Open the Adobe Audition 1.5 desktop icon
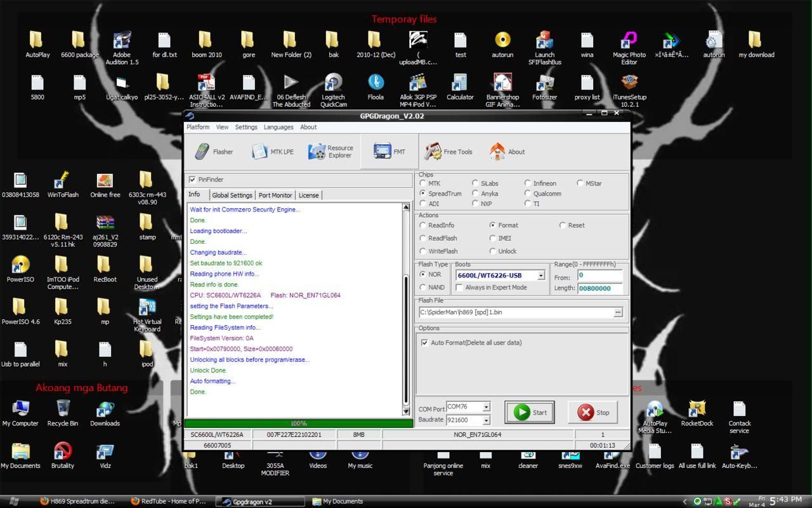This screenshot has height=508, width=812. [122, 48]
